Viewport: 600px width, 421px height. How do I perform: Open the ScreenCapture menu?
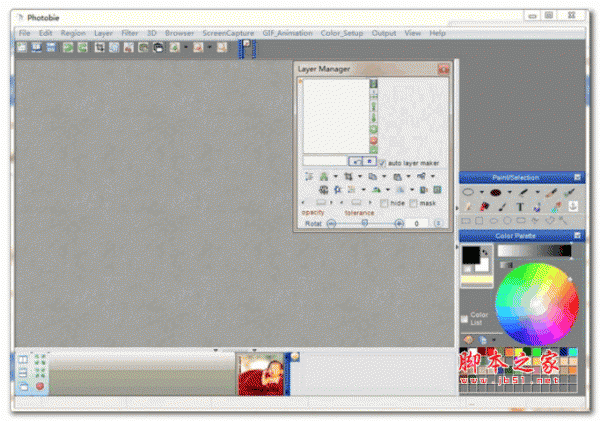228,33
